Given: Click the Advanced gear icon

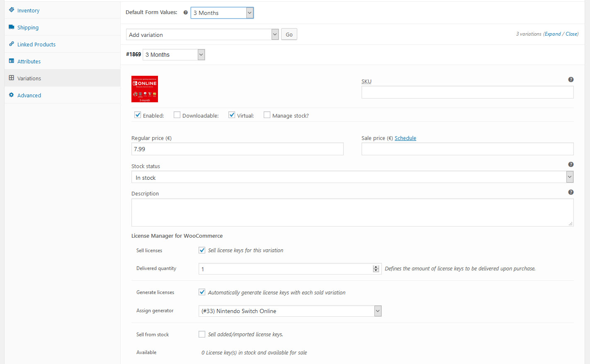Looking at the screenshot, I should [12, 95].
